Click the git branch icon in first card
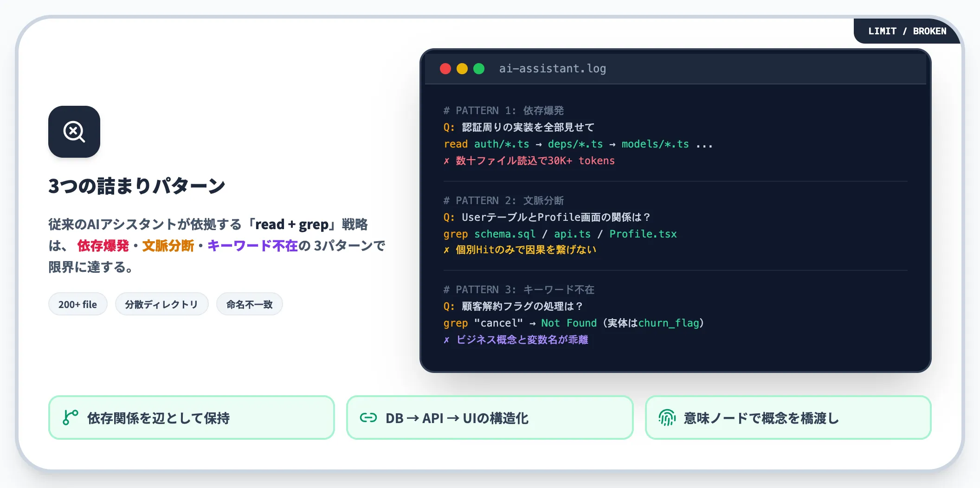The image size is (980, 488). click(x=71, y=417)
